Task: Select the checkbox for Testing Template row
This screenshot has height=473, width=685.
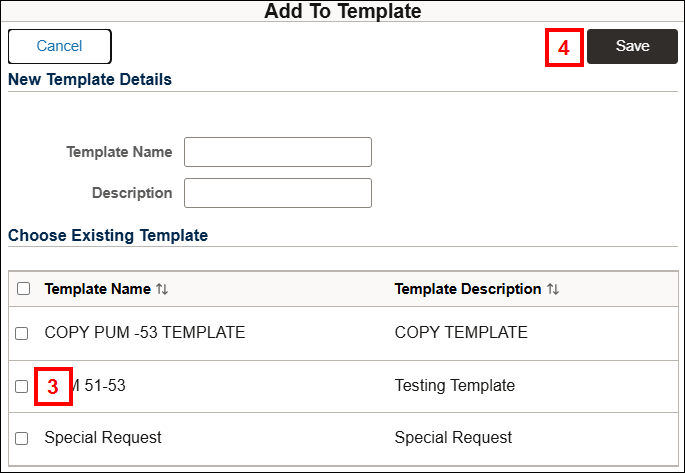Action: [x=22, y=386]
